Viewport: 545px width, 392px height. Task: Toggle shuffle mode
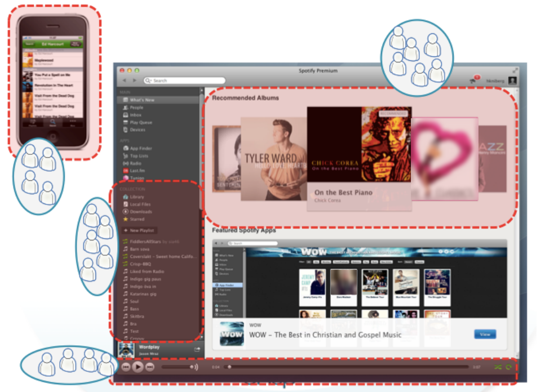498,367
